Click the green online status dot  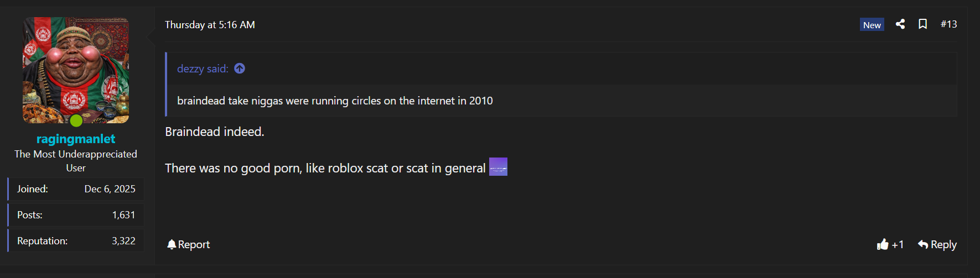tap(76, 120)
